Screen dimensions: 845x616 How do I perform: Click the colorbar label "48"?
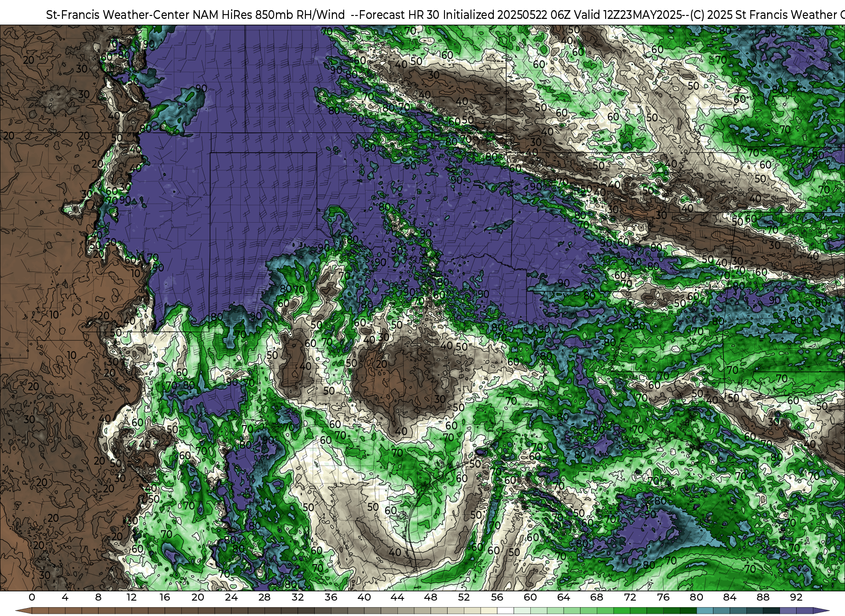click(x=430, y=597)
